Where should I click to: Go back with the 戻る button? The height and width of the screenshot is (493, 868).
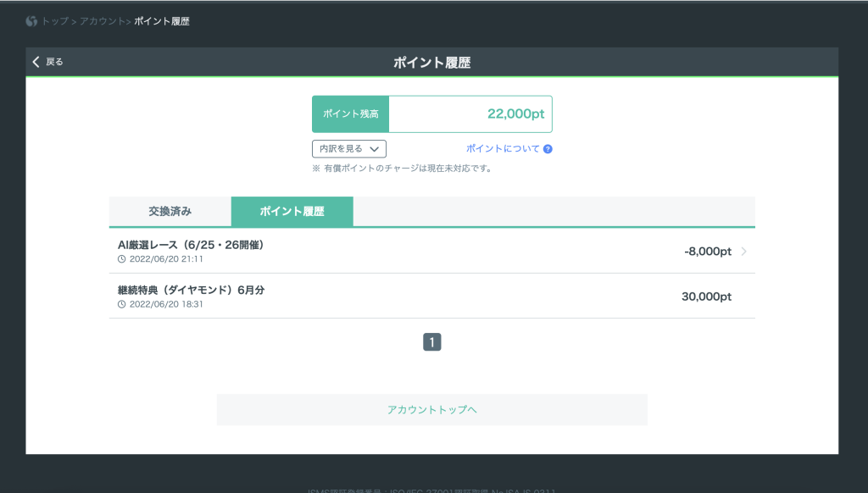[x=47, y=62]
